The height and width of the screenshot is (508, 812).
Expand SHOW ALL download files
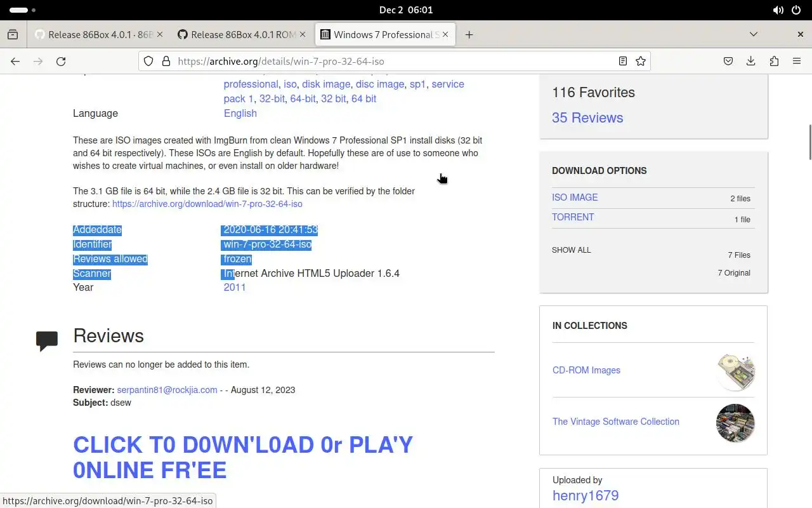pos(571,250)
